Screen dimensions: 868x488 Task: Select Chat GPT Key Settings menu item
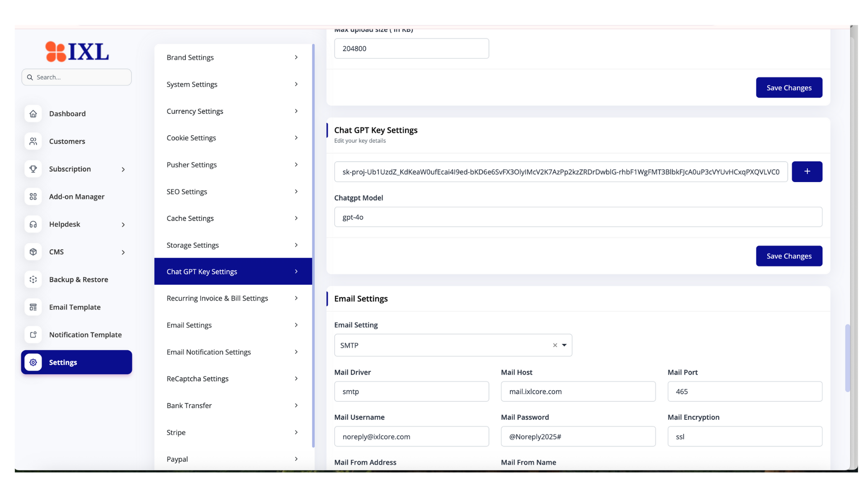tap(233, 272)
